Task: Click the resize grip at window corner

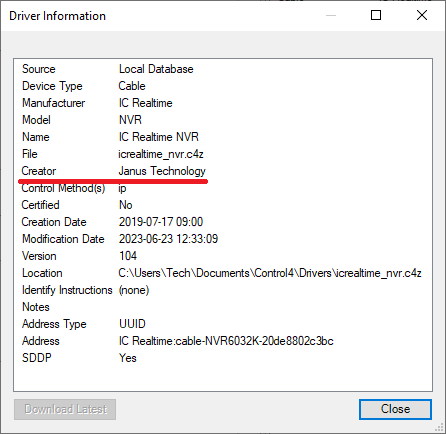Action: point(440,428)
